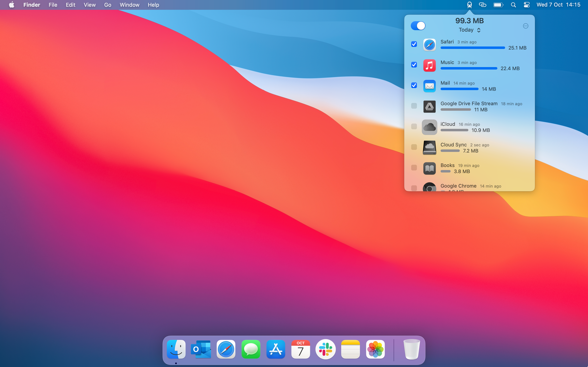Viewport: 588px width, 367px height.
Task: Click the Music app icon in widget
Action: pyautogui.click(x=429, y=65)
